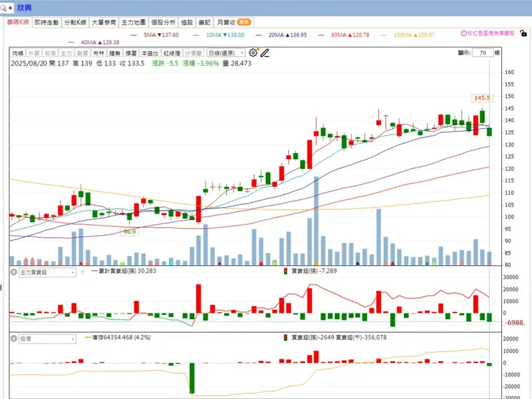This screenshot has height=399, width=532.
Task: Open the 投信 indicator panel dropdown
Action: (47, 339)
